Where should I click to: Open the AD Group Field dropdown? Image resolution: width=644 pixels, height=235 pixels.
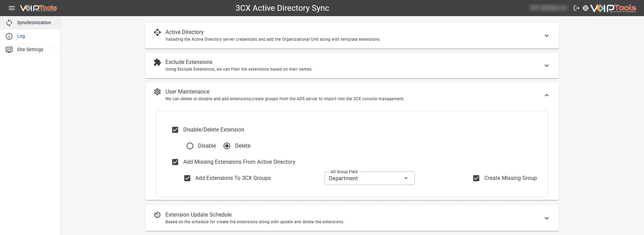click(370, 178)
